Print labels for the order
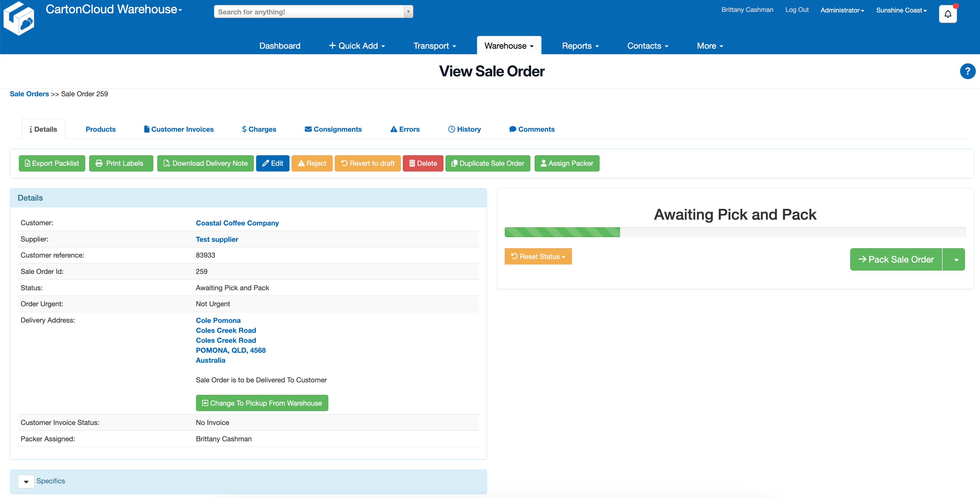Screen dimensions: 980x498 coord(121,163)
